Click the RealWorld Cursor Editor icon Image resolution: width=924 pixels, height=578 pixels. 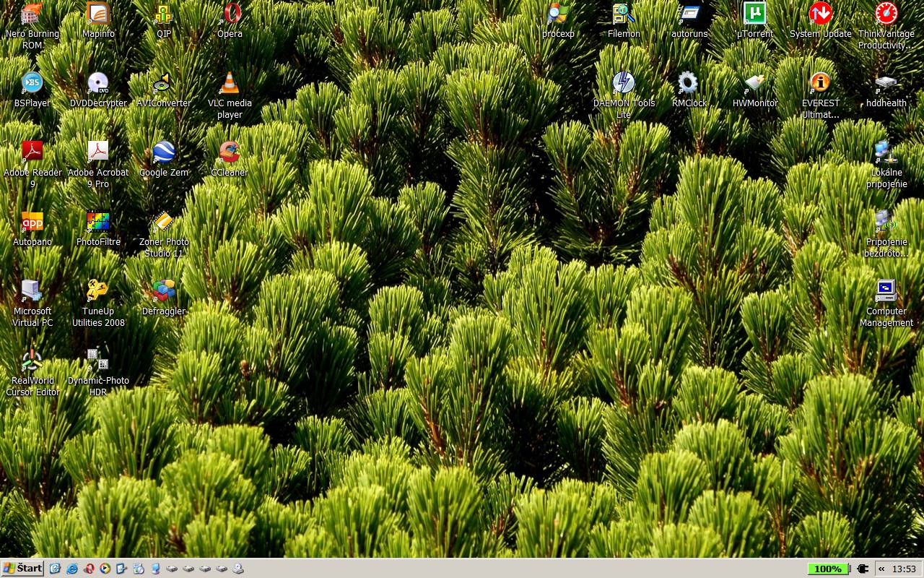[x=32, y=361]
